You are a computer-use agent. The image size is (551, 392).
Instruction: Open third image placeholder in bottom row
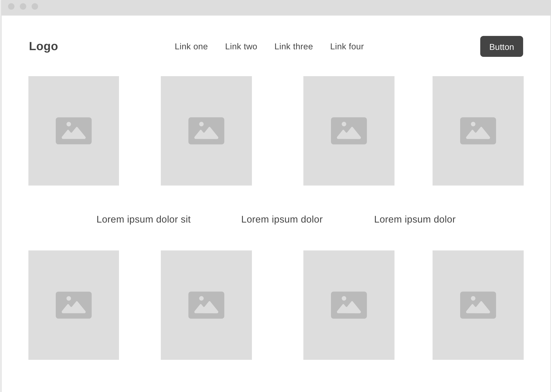point(349,305)
